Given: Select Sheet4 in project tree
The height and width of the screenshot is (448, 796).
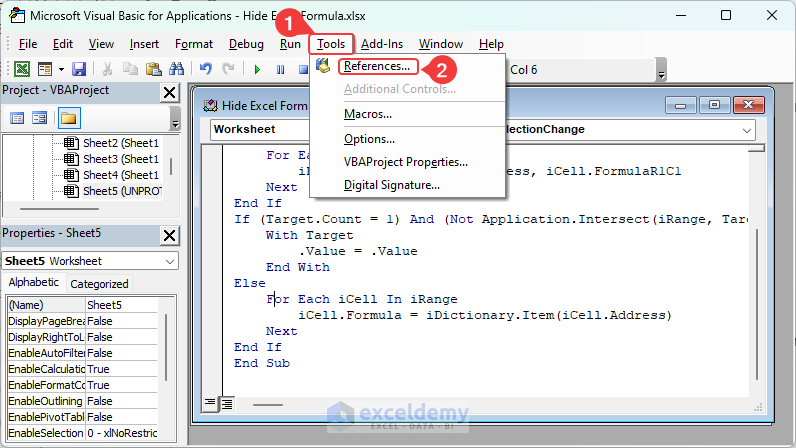Looking at the screenshot, I should pyautogui.click(x=121, y=175).
